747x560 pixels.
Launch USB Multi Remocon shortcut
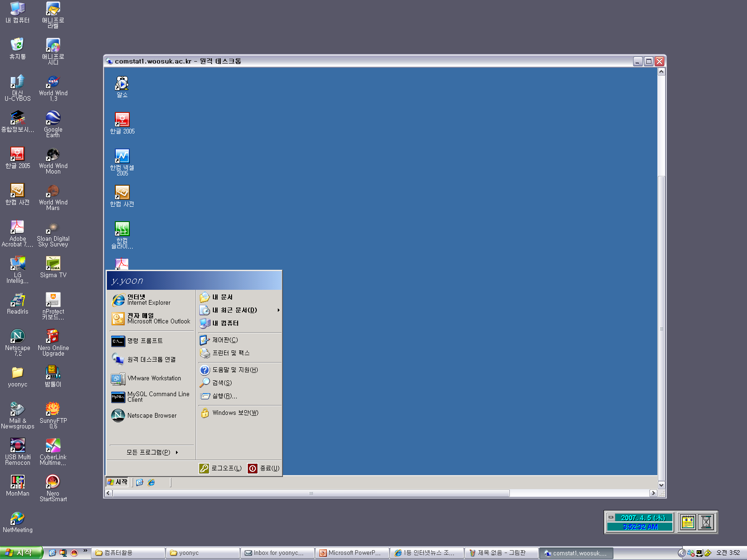18,452
